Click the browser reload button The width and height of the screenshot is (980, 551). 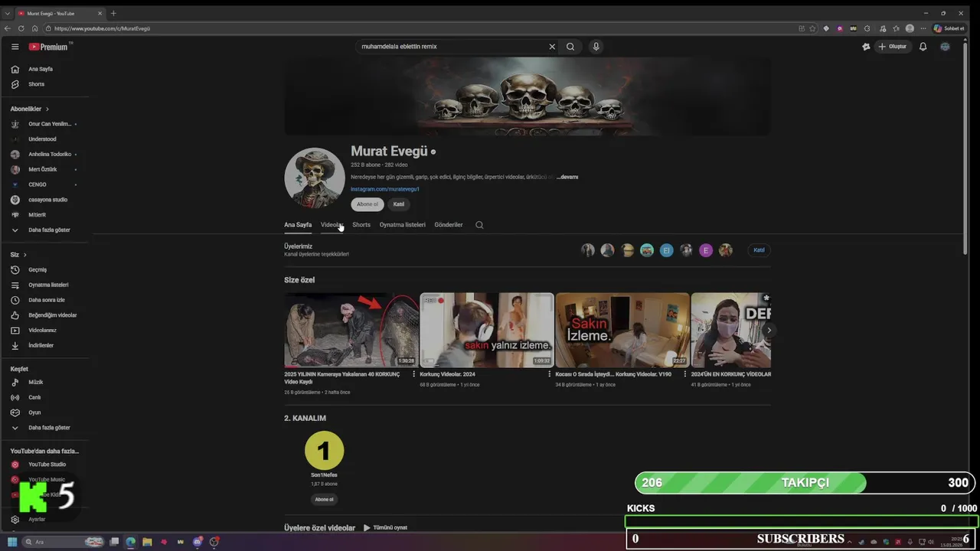tap(21, 28)
